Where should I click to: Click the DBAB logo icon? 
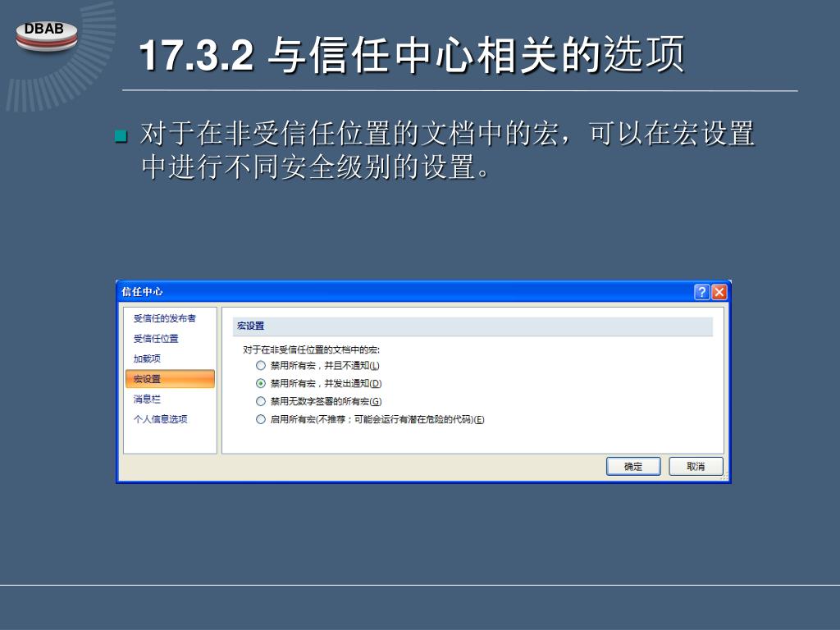pyautogui.click(x=47, y=36)
